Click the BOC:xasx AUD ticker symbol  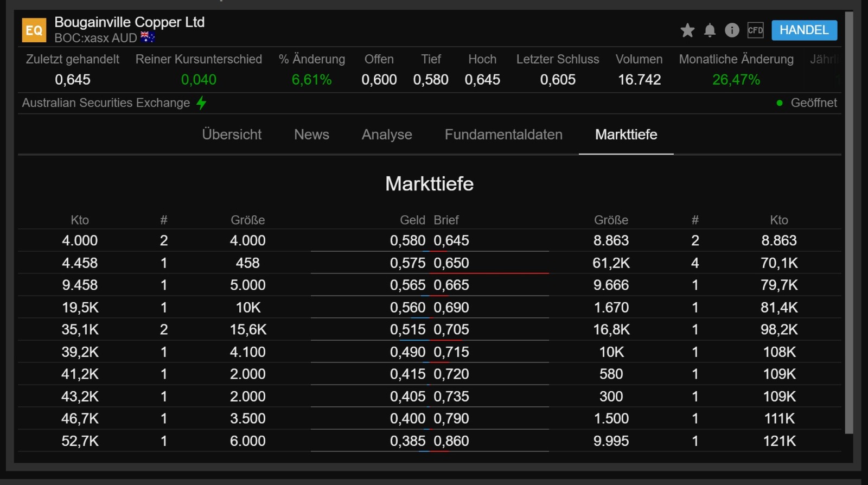pyautogui.click(x=95, y=38)
